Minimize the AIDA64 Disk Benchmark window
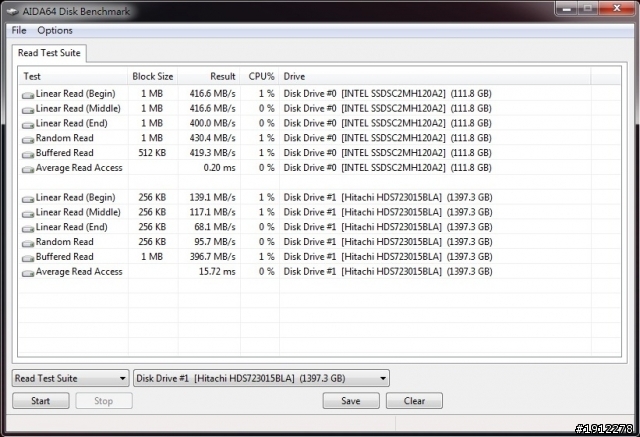The image size is (640, 437). [567, 8]
